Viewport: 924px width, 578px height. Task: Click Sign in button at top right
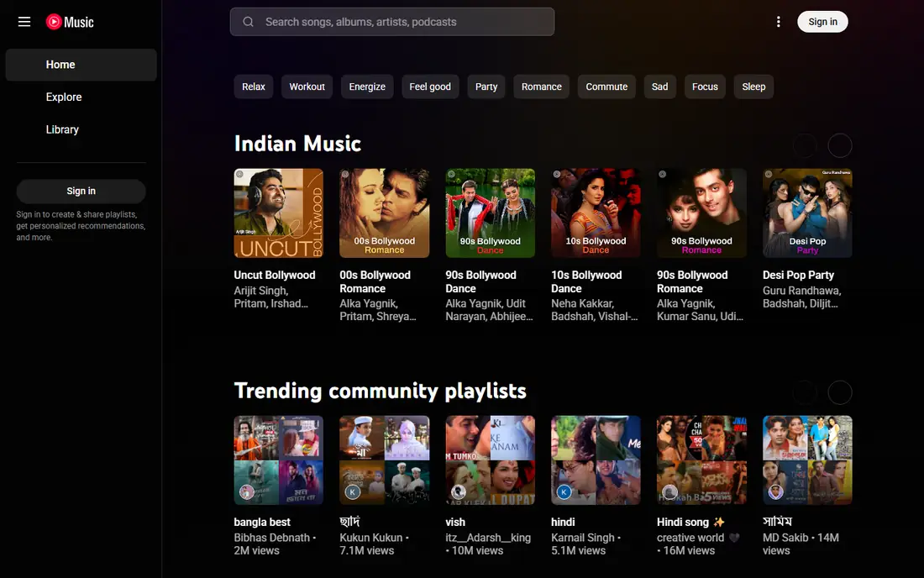pyautogui.click(x=822, y=22)
